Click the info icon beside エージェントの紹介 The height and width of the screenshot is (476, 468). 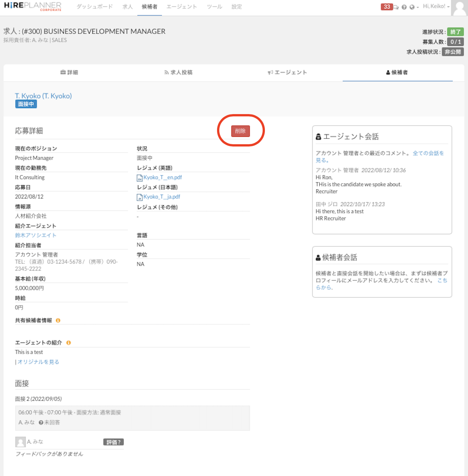click(x=69, y=343)
